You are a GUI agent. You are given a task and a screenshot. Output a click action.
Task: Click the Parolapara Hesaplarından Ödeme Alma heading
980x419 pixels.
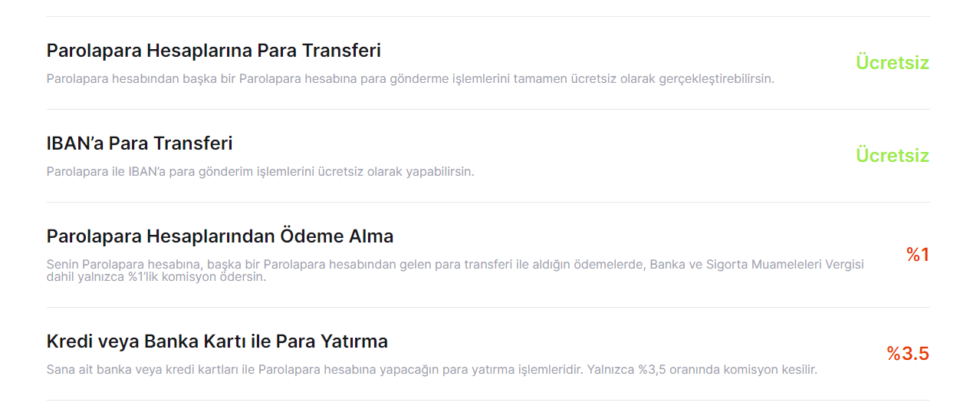(x=220, y=236)
